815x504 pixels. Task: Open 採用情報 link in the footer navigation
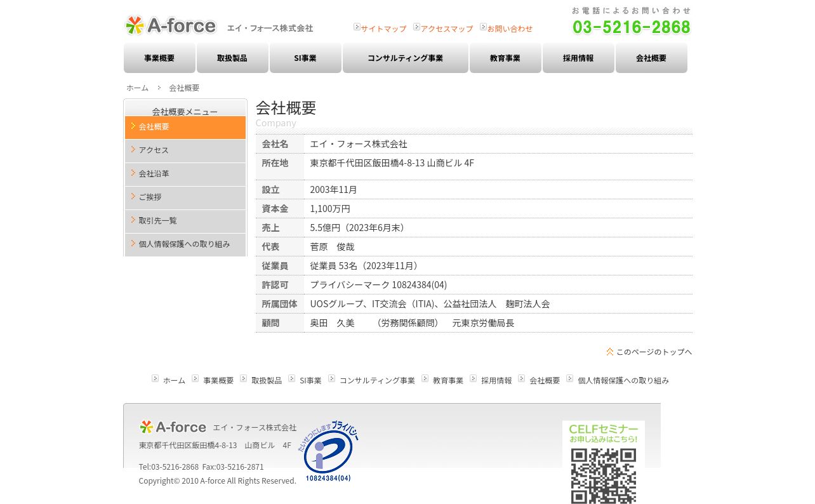496,380
